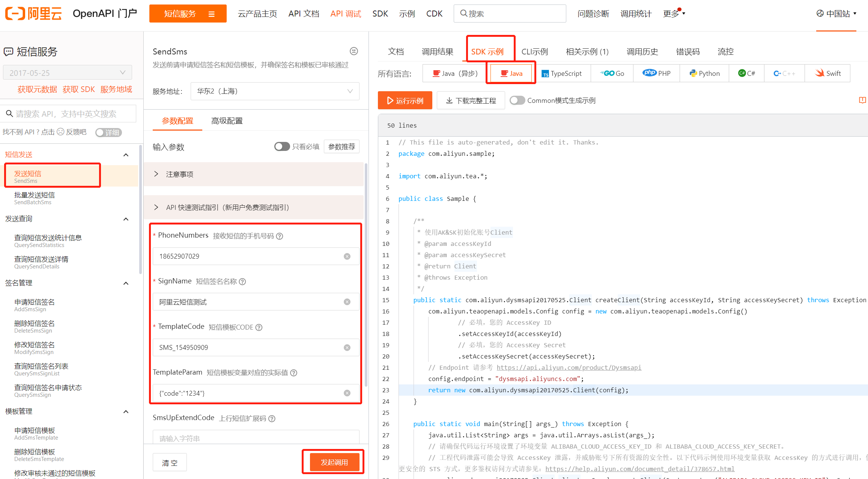Image resolution: width=868 pixels, height=479 pixels.
Task: Switch to the 调用结果 tab
Action: [x=438, y=51]
